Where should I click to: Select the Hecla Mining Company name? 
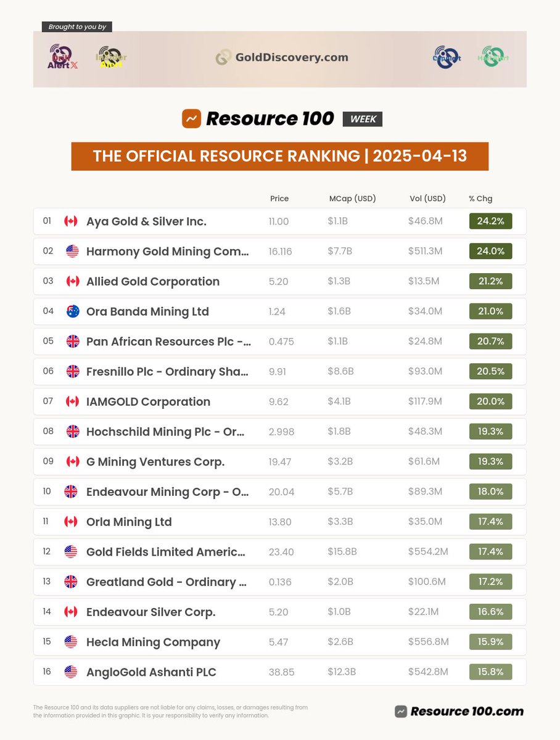click(153, 642)
